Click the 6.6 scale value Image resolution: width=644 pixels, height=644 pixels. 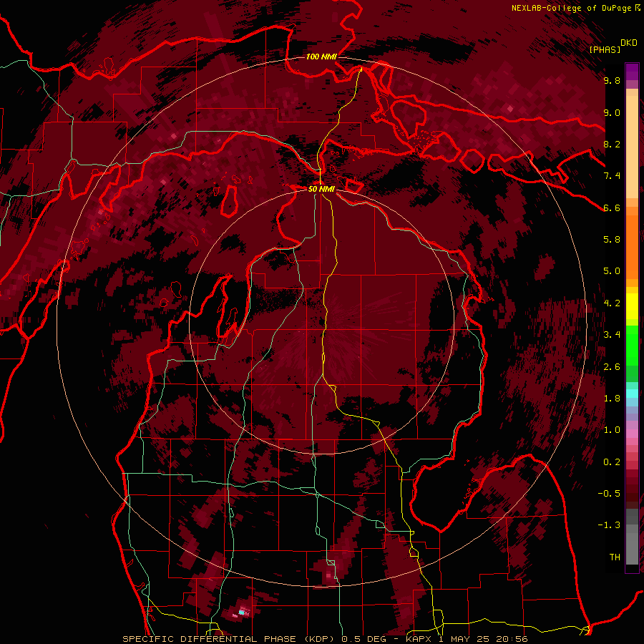(612, 208)
